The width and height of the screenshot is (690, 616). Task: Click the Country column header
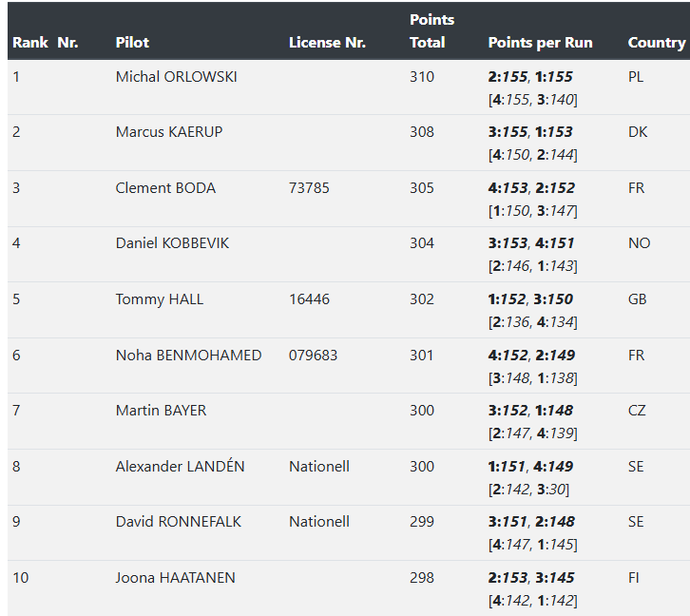click(656, 43)
